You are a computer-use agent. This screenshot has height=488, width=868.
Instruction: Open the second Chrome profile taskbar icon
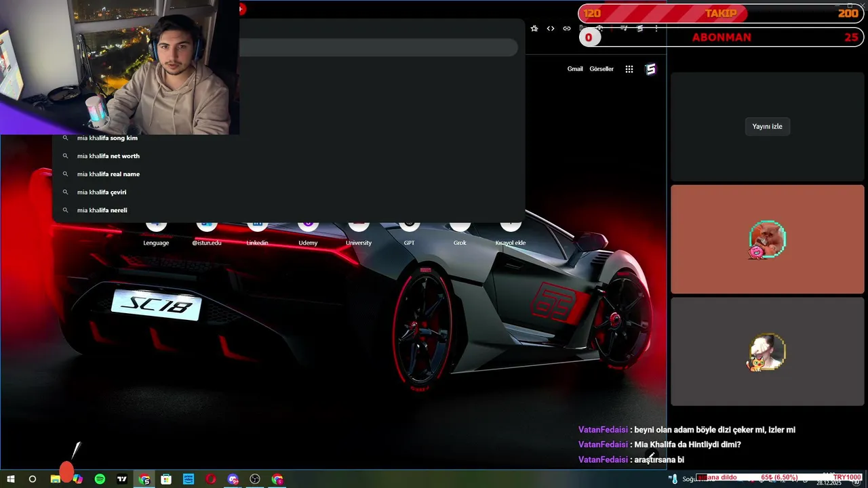(x=277, y=479)
